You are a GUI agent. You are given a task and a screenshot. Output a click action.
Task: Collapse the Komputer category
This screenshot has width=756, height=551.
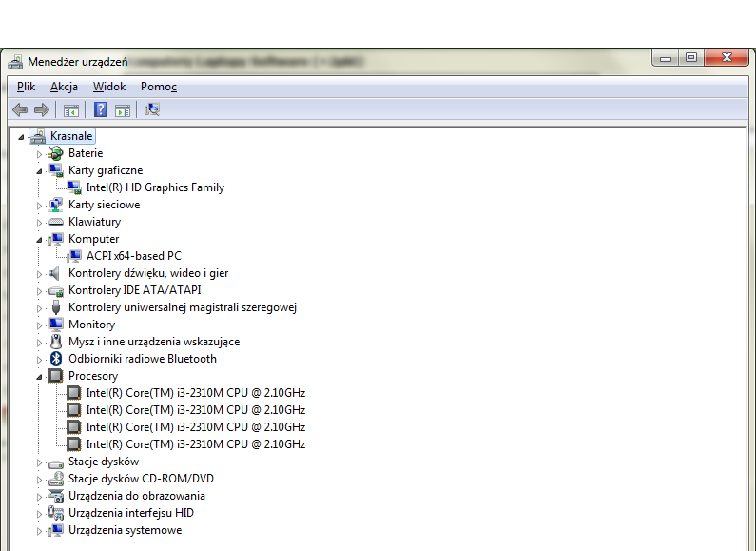click(x=40, y=240)
